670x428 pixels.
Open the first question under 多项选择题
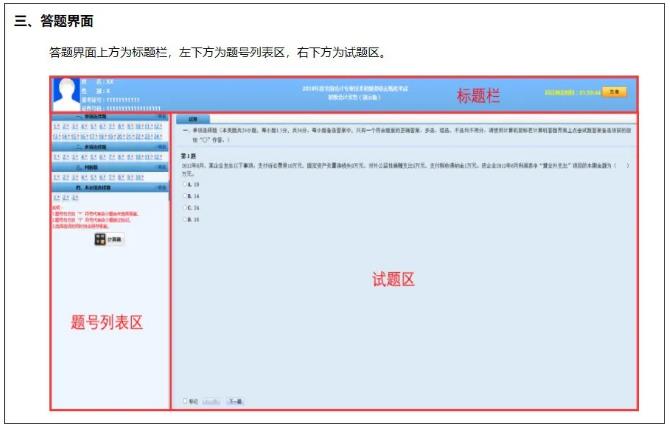pyautogui.click(x=56, y=156)
